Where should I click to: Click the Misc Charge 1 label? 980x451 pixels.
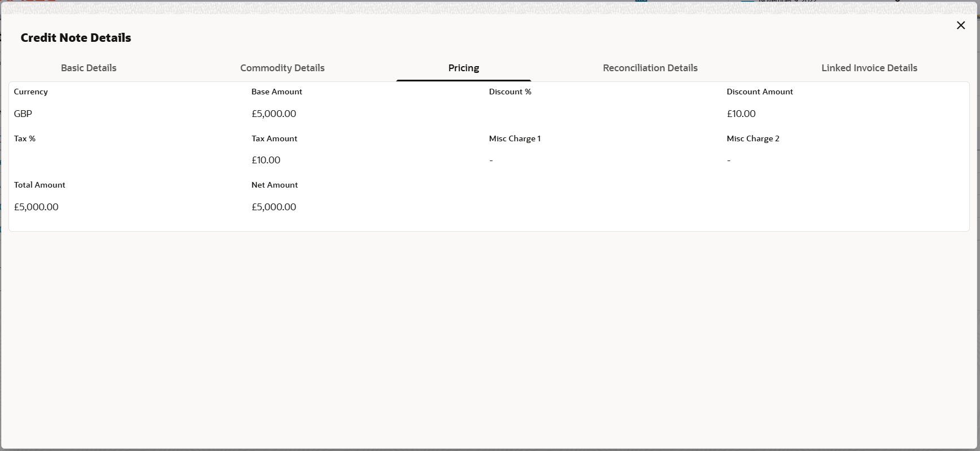(x=515, y=138)
